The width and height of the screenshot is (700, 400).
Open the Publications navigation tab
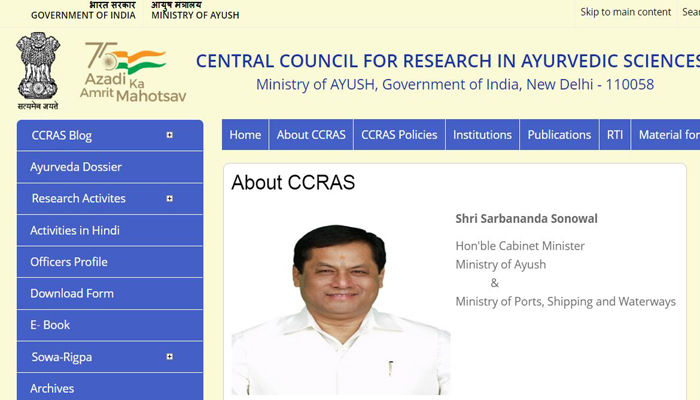point(559,134)
